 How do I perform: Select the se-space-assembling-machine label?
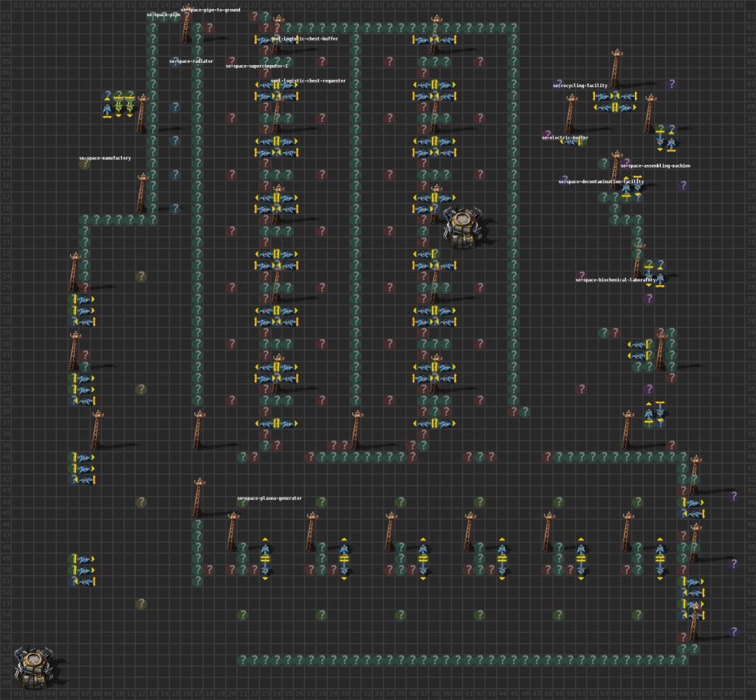coord(656,166)
